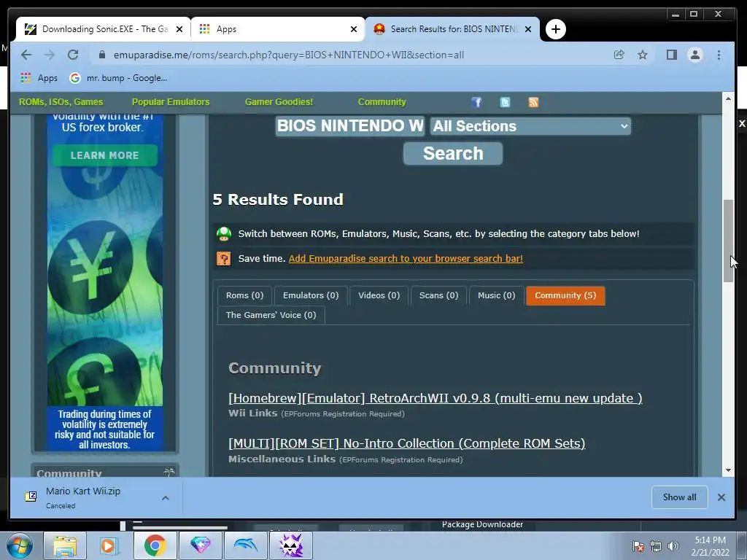Click the Apps bookmark grid icon
Screen dimensions: 747x560
(26, 77)
